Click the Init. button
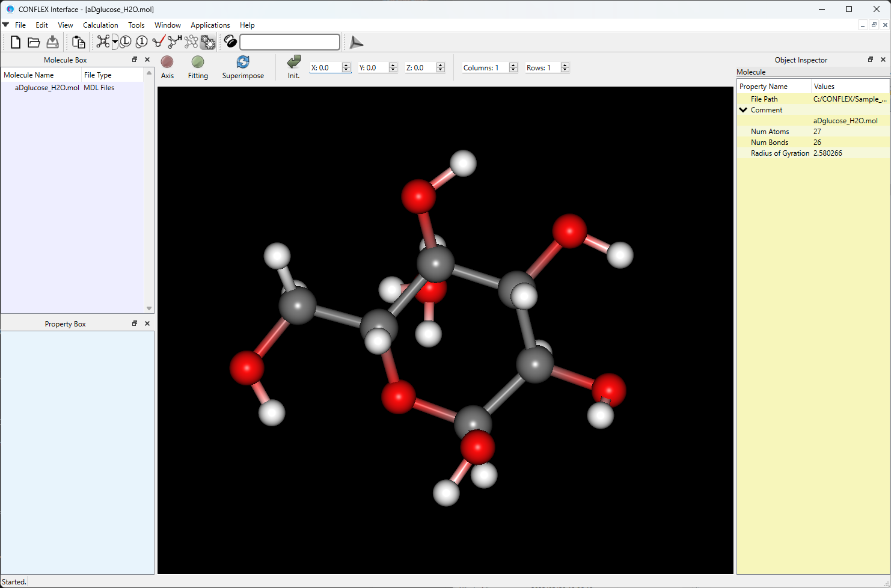The height and width of the screenshot is (588, 891). pyautogui.click(x=293, y=67)
